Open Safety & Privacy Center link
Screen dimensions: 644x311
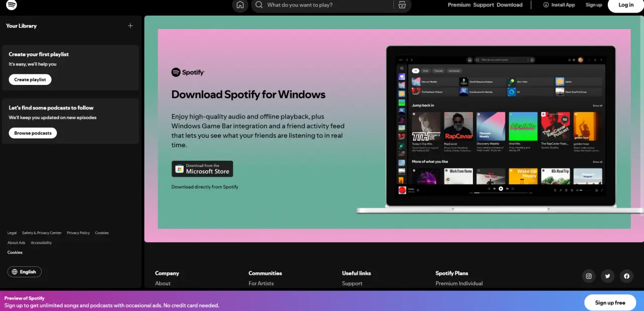point(42,233)
